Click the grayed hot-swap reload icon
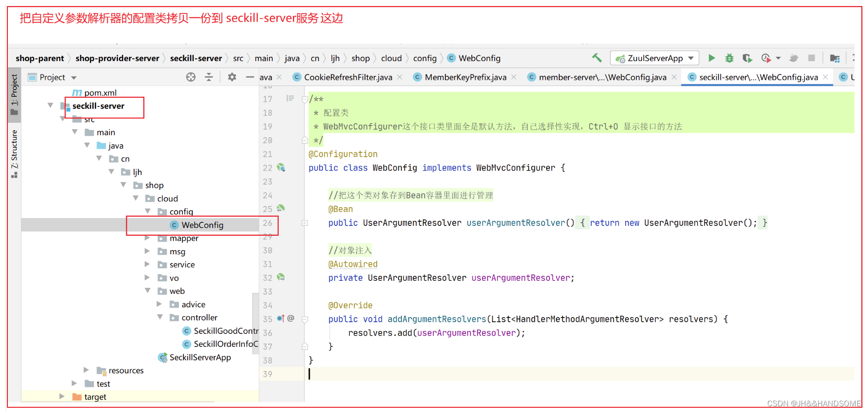 pos(794,58)
